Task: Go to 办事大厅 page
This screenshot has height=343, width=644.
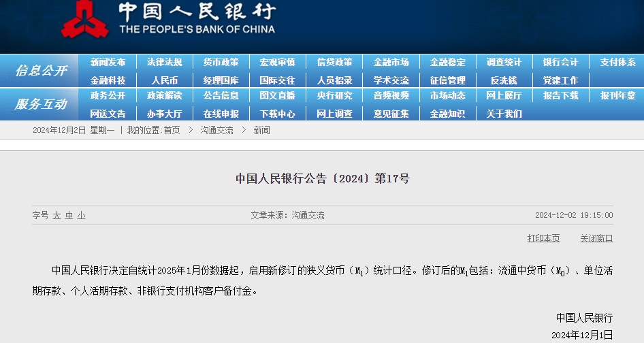Action: (x=164, y=114)
